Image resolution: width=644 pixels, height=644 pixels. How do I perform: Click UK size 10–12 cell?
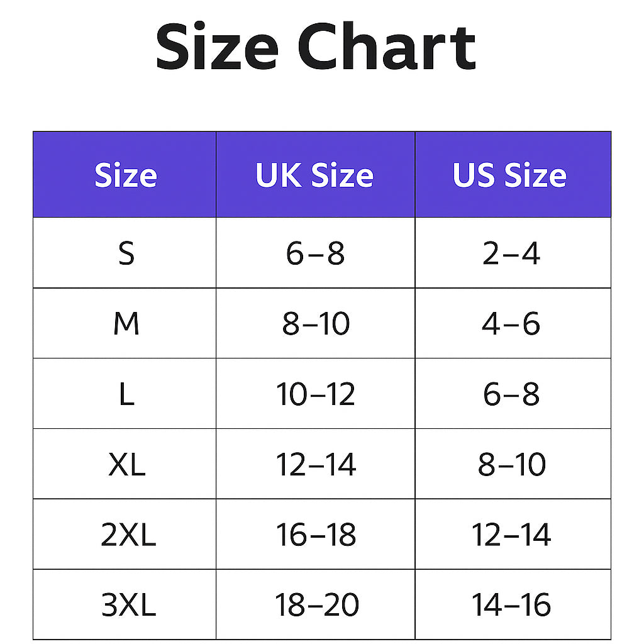point(316,395)
